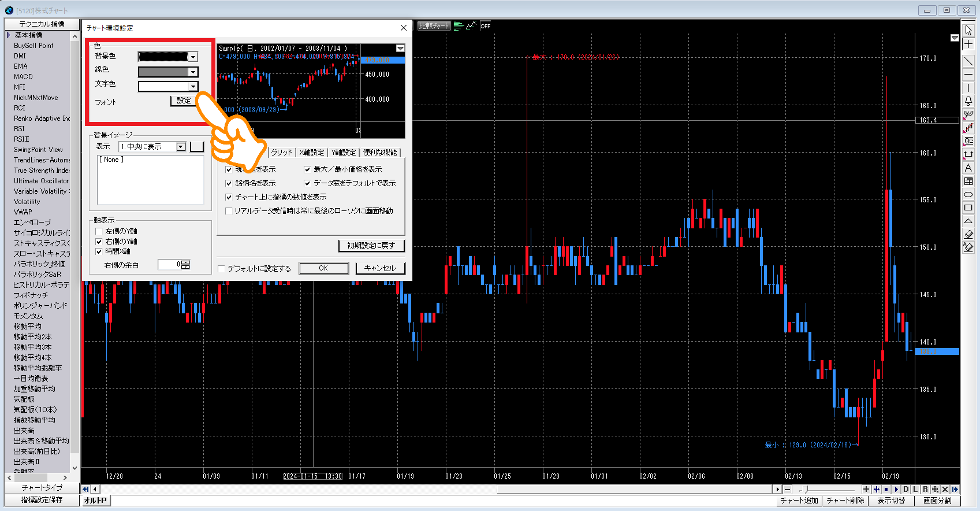Confirm settings with OK button
The image size is (980, 511).
click(x=323, y=268)
